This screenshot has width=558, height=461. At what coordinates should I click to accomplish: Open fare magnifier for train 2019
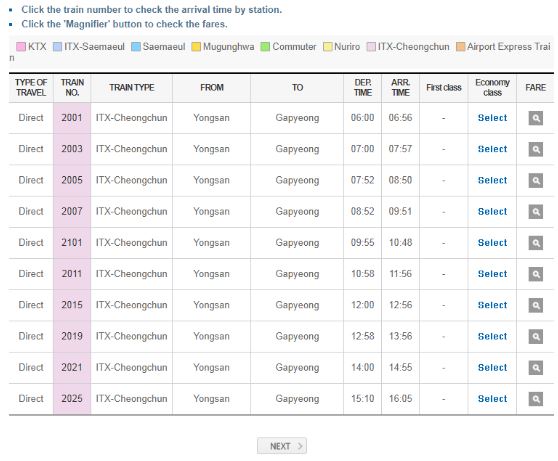pos(536,336)
